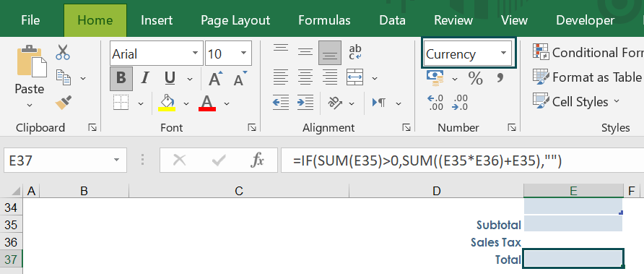This screenshot has height=274, width=644.
Task: Switch to the Insert tab
Action: [157, 20]
